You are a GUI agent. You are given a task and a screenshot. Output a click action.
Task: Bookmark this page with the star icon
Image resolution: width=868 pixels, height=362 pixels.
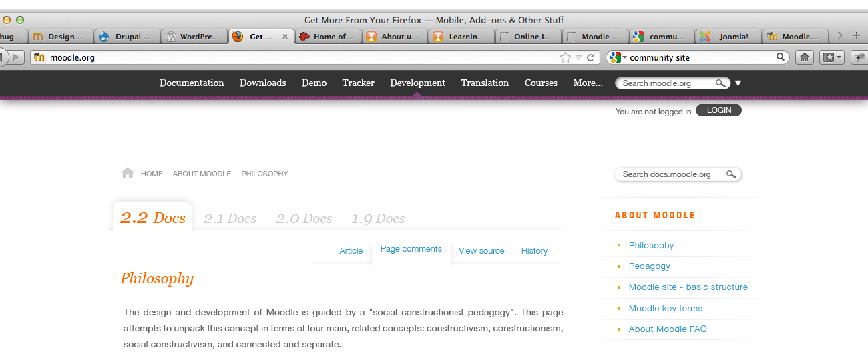pos(566,57)
